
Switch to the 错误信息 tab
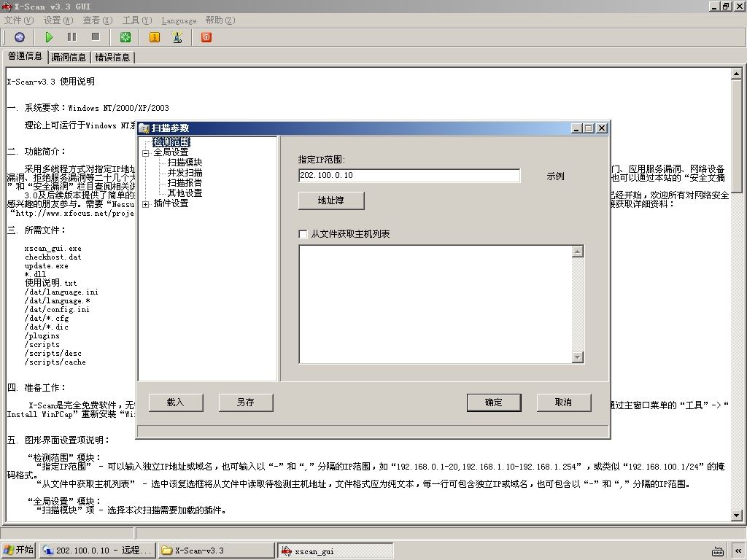112,57
